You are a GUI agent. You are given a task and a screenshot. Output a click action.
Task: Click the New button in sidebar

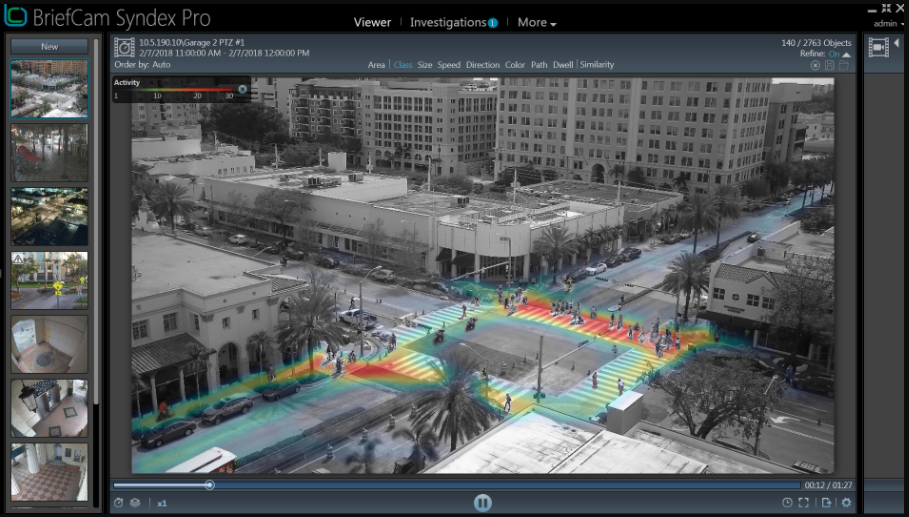[49, 47]
